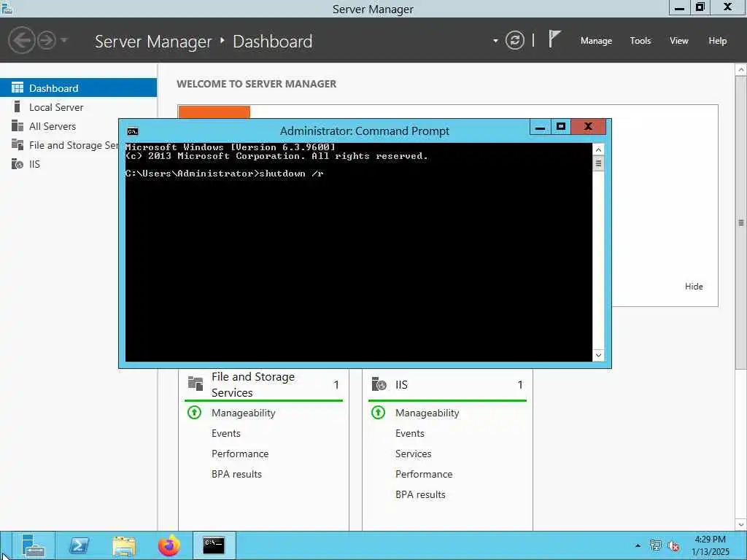Click the green Manageability icon in IIS tile
747x560 pixels.
pyautogui.click(x=379, y=413)
